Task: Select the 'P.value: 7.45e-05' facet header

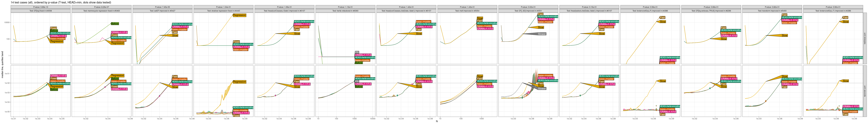Action: coord(162,7)
